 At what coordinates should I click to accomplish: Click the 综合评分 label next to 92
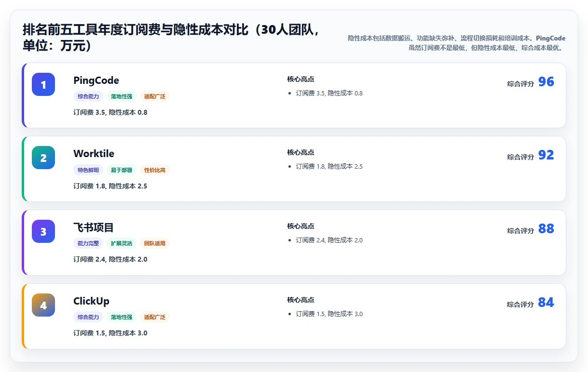click(x=520, y=157)
